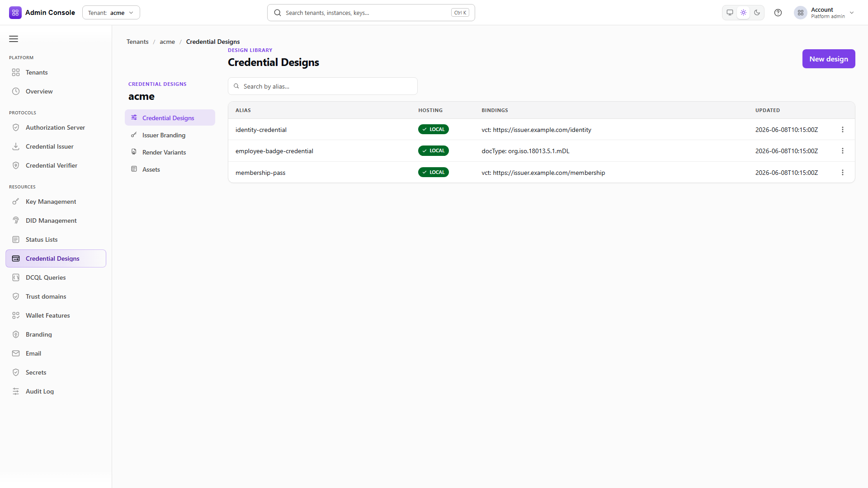Open Status Lists in sidebar
868x488 pixels.
pyautogui.click(x=56, y=239)
